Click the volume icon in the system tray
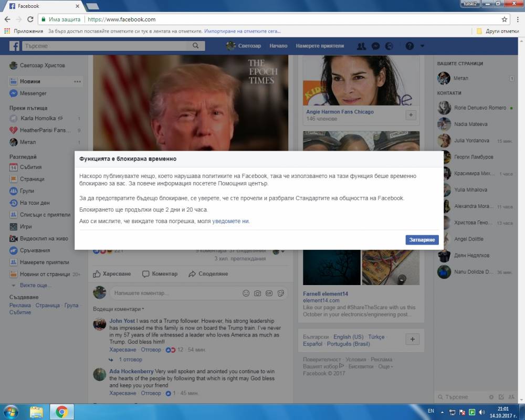 482,412
